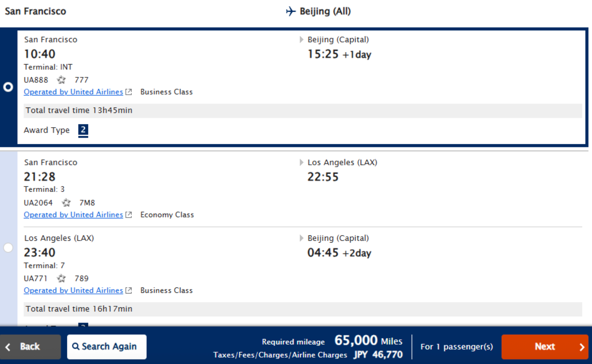Click magnifier icon in Search Again button
Image resolution: width=592 pixels, height=364 pixels.
[x=76, y=346]
